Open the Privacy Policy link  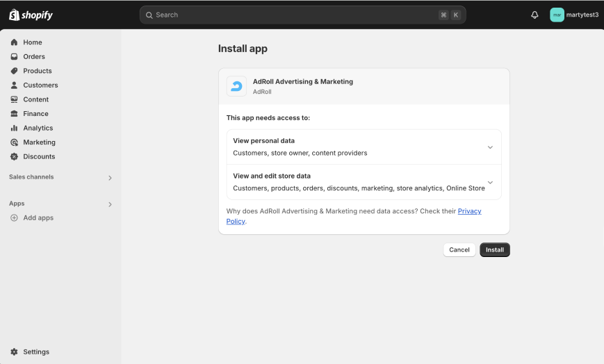point(469,211)
